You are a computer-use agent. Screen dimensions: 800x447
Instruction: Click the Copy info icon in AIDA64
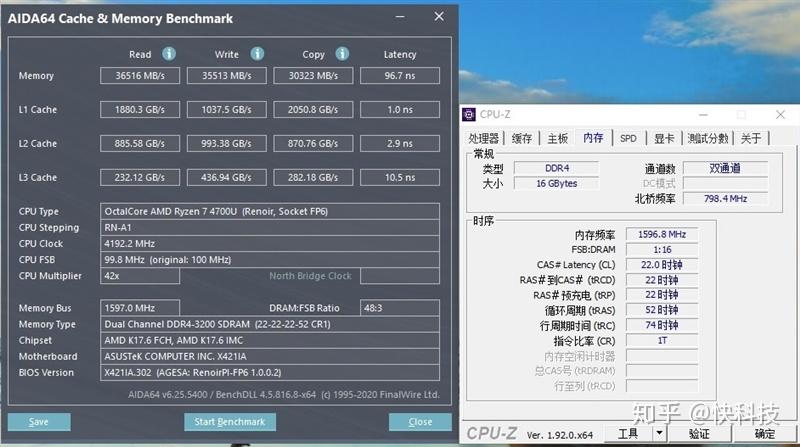coord(342,54)
